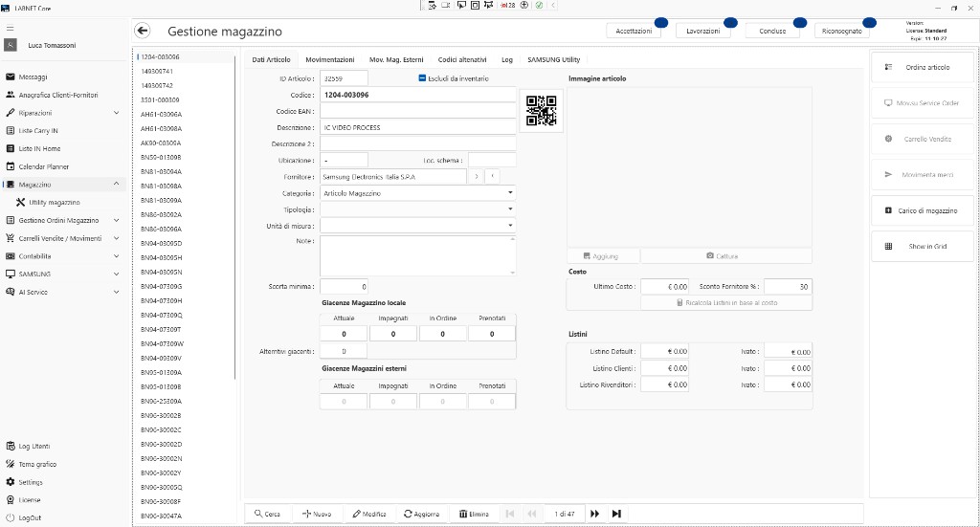Screen dimensions: 980x527
Task: Open Utility magazzino
Action: coord(54,203)
